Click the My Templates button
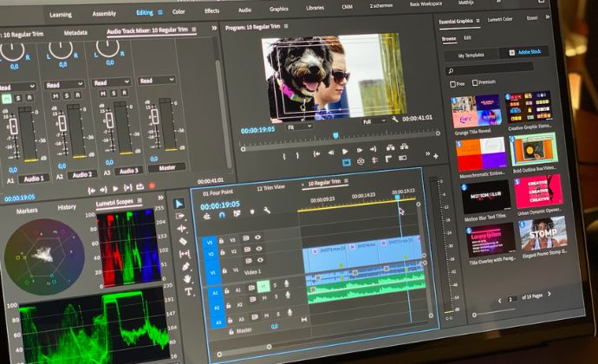 pyautogui.click(x=471, y=55)
